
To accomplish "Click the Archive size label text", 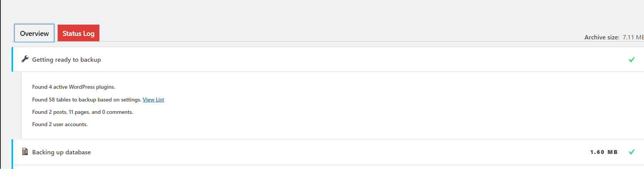I will (x=602, y=37).
